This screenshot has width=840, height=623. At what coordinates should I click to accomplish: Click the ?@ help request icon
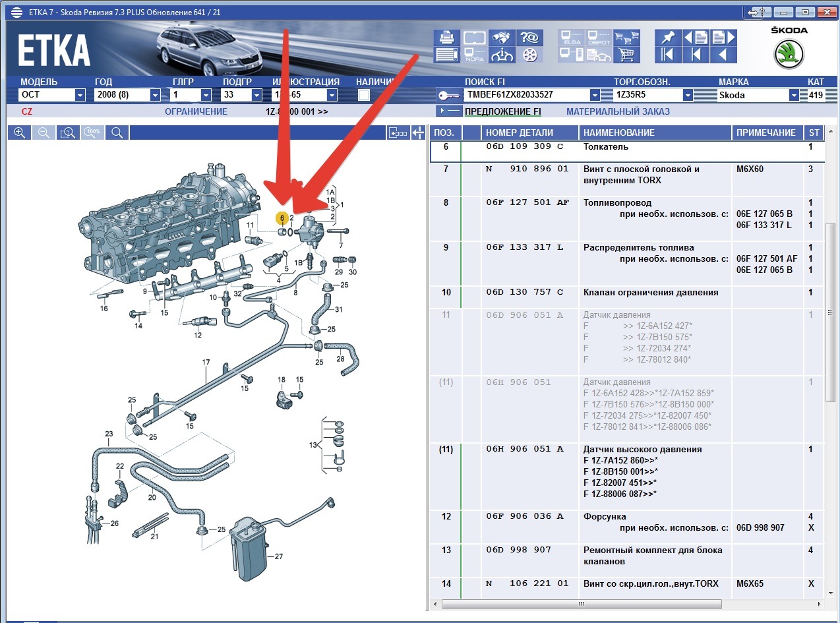click(x=529, y=38)
